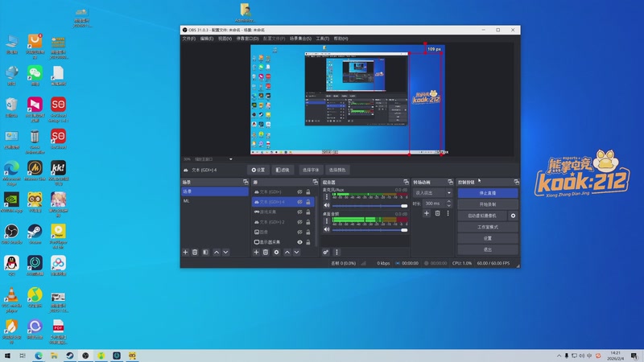Adjust the Desktop Audio volume slider
This screenshot has width=644, height=362.
(x=369, y=230)
